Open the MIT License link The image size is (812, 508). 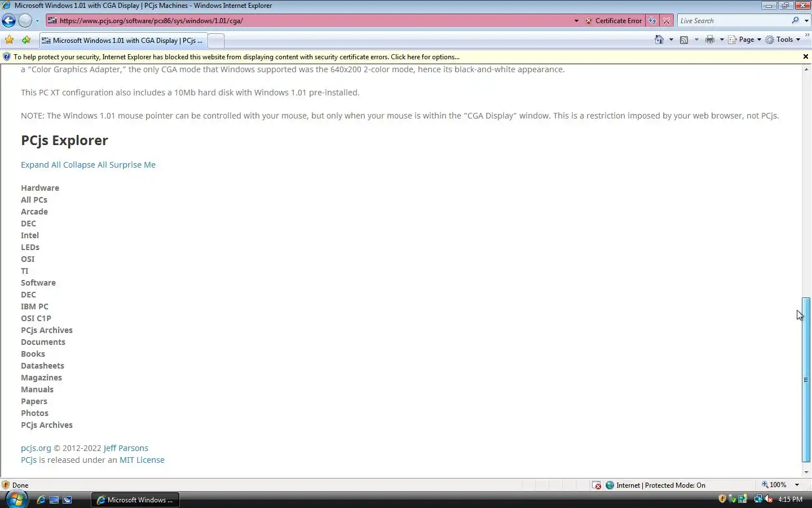(x=142, y=460)
